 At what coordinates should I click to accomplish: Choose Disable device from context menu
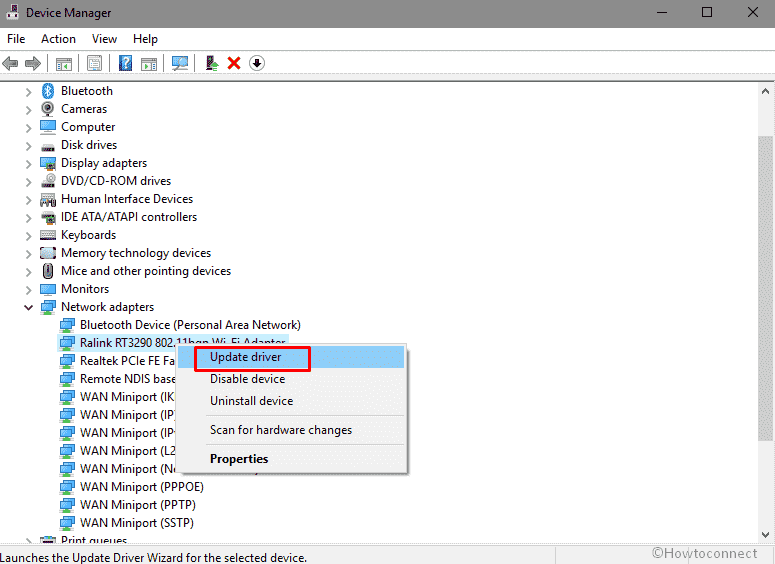pyautogui.click(x=291, y=379)
